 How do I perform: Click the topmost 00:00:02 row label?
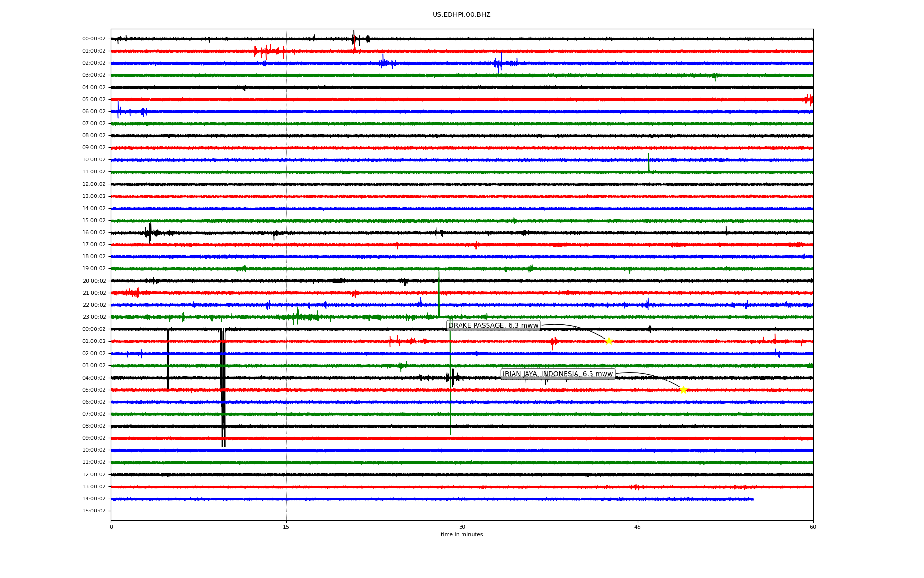click(94, 39)
